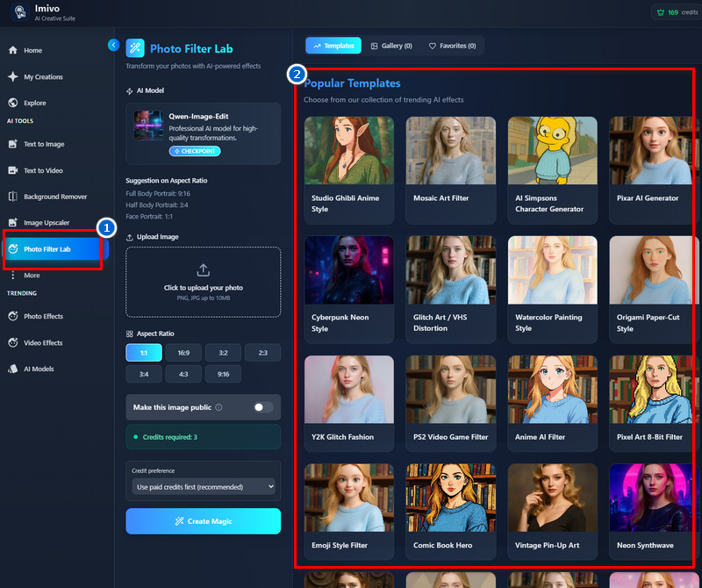Click the CHECKPOINT badge

coord(195,151)
